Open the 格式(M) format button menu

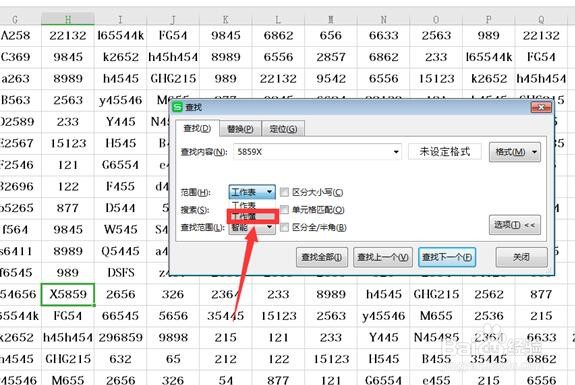tap(514, 152)
